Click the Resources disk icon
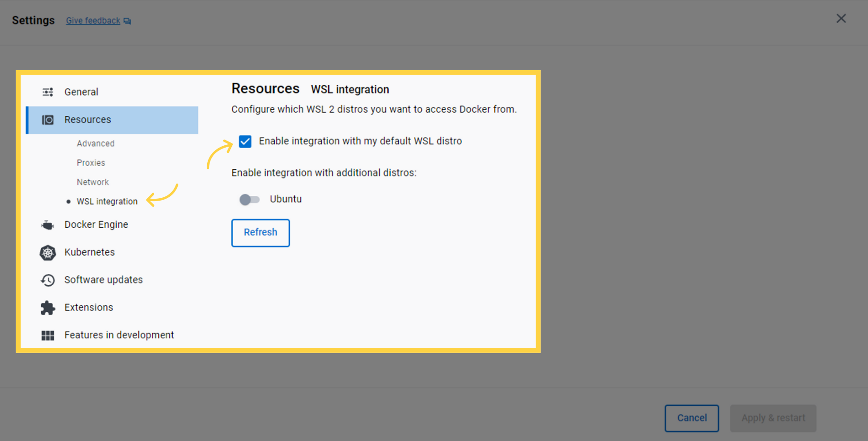The width and height of the screenshot is (868, 441). tap(48, 120)
